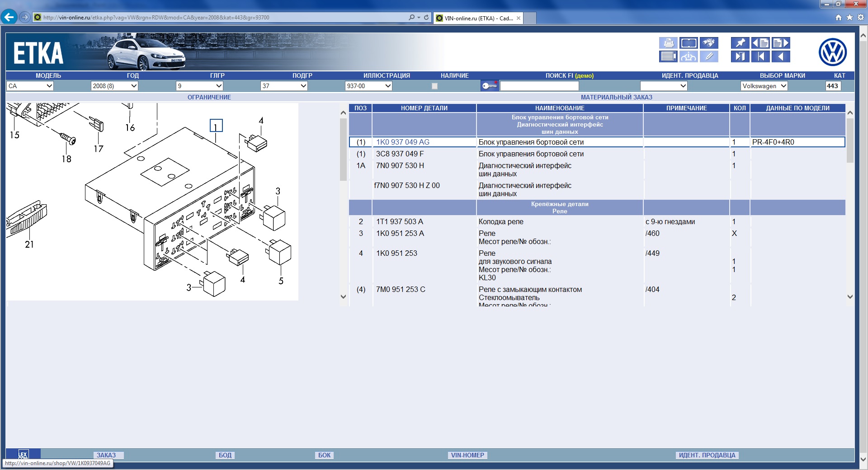Image resolution: width=868 pixels, height=470 pixels.
Task: Select part number 7M0 951 253 C
Action: tap(401, 289)
